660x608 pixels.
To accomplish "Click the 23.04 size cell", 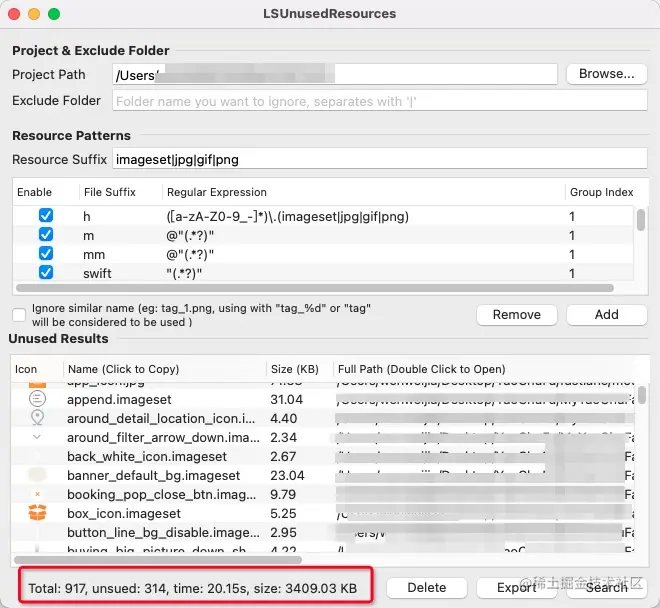I will click(x=287, y=475).
